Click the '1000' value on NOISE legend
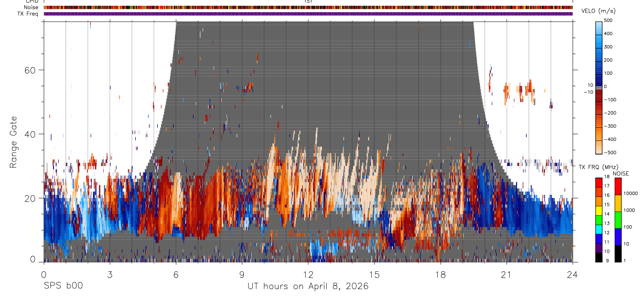 (629, 210)
